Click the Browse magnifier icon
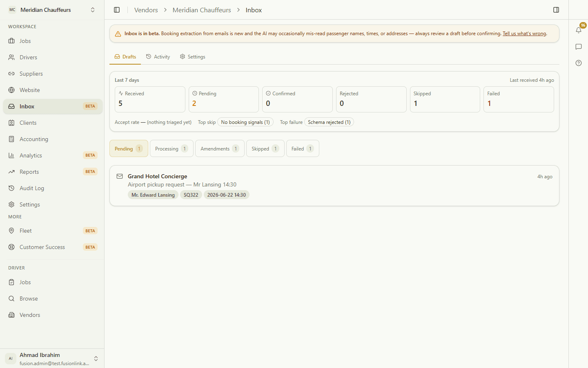588x368 pixels. point(11,298)
